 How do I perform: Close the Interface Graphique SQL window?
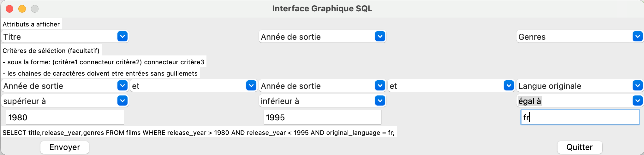tap(9, 9)
